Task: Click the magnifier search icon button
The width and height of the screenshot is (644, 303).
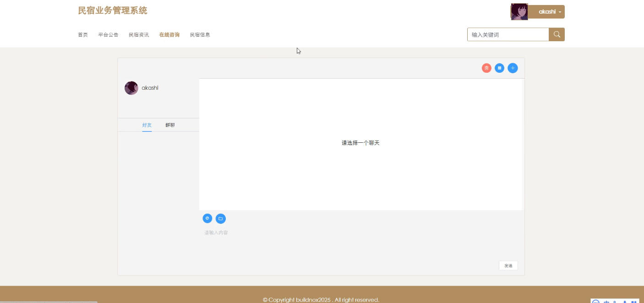Action: (x=557, y=35)
